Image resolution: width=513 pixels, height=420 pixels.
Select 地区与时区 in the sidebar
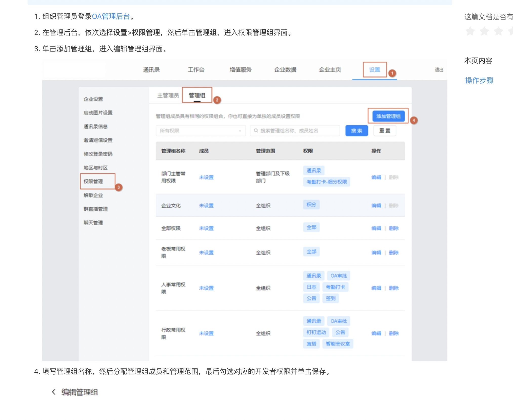coord(95,168)
